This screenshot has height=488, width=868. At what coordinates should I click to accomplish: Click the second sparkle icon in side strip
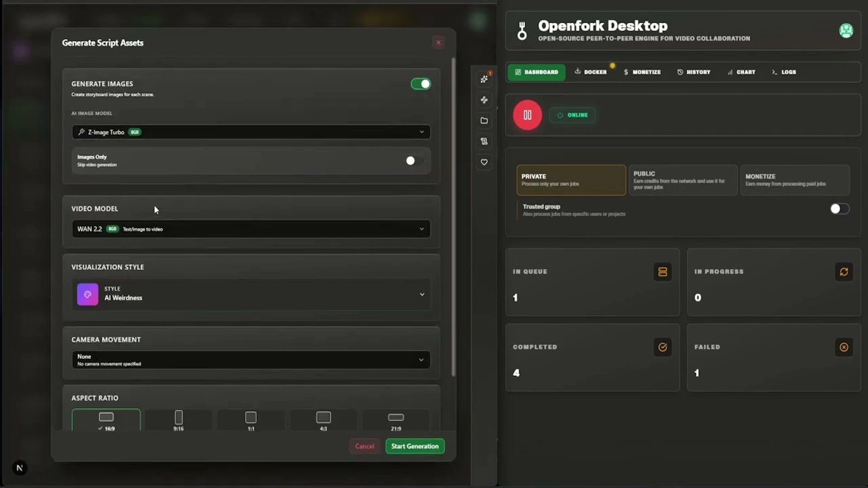(x=484, y=100)
